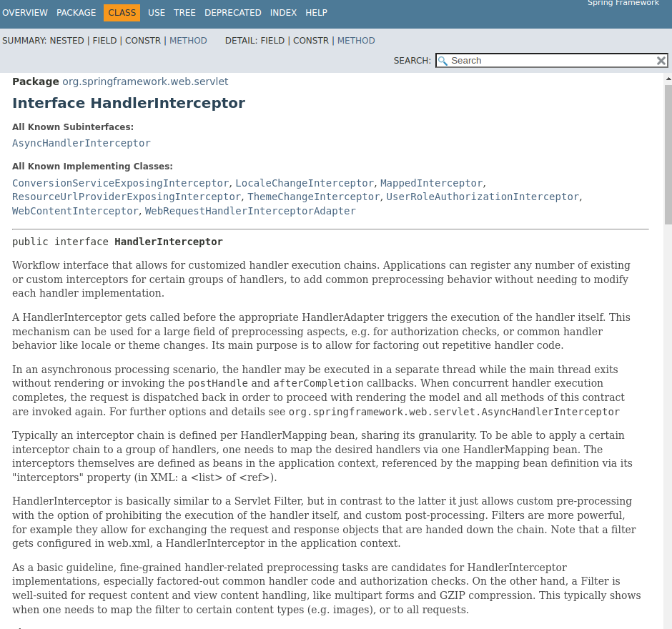The image size is (672, 629).
Task: Open the AsyncHandlerInterceptor subinterface link
Action: coord(81,143)
